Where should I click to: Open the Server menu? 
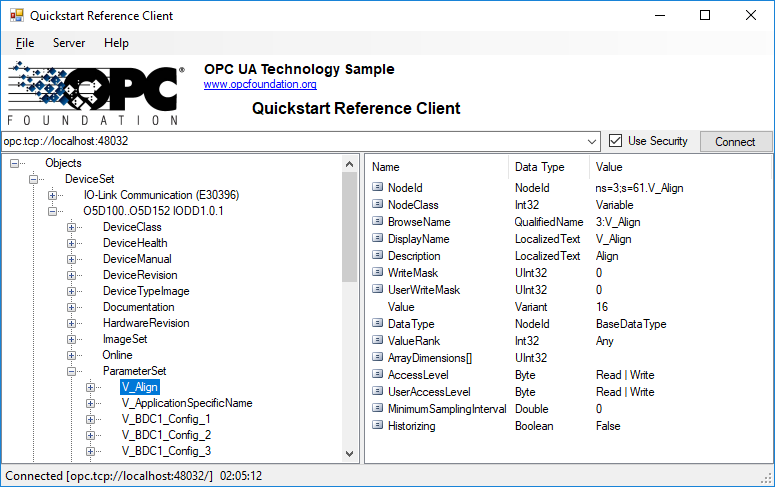pos(69,43)
